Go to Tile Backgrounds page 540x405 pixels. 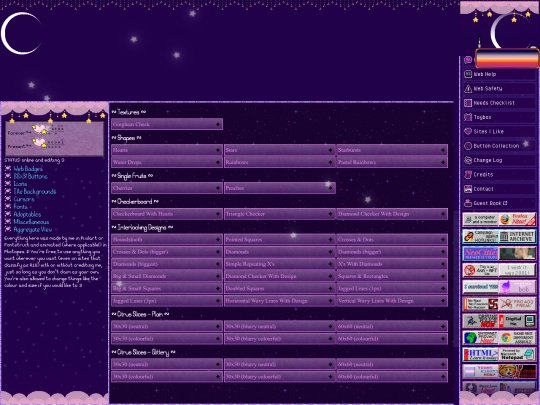[35, 191]
